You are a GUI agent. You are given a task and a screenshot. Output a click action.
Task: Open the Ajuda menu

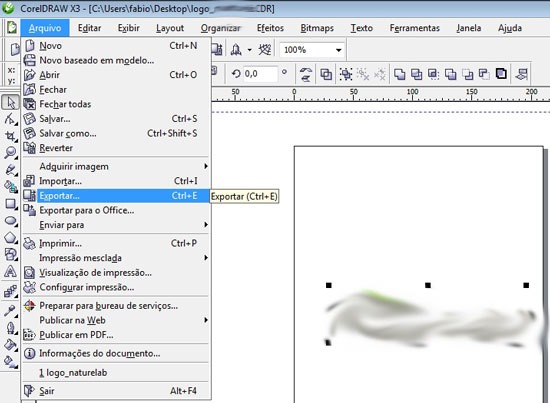[510, 28]
